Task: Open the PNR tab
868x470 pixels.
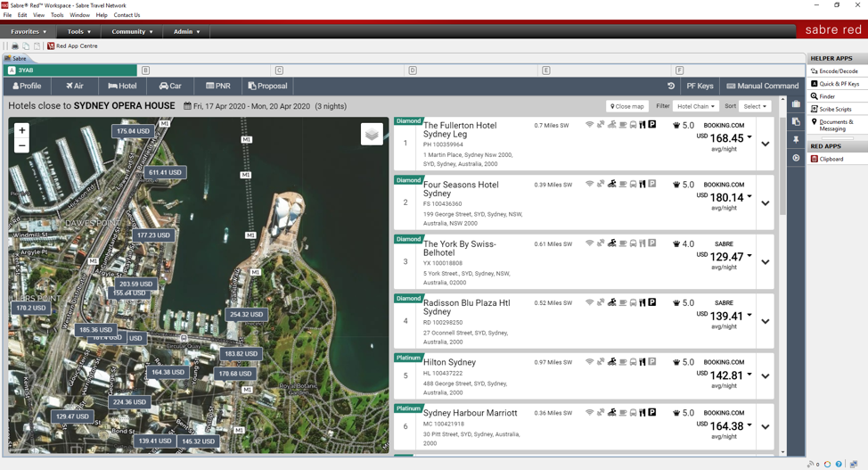Action: click(218, 86)
